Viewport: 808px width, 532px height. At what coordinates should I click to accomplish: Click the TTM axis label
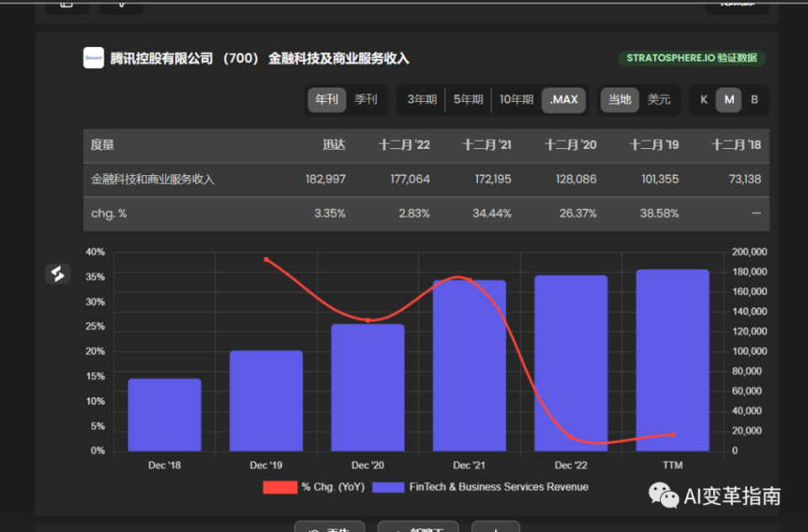tap(672, 465)
